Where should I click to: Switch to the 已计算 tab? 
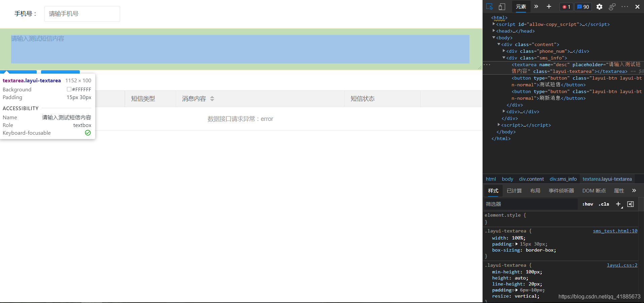(514, 191)
